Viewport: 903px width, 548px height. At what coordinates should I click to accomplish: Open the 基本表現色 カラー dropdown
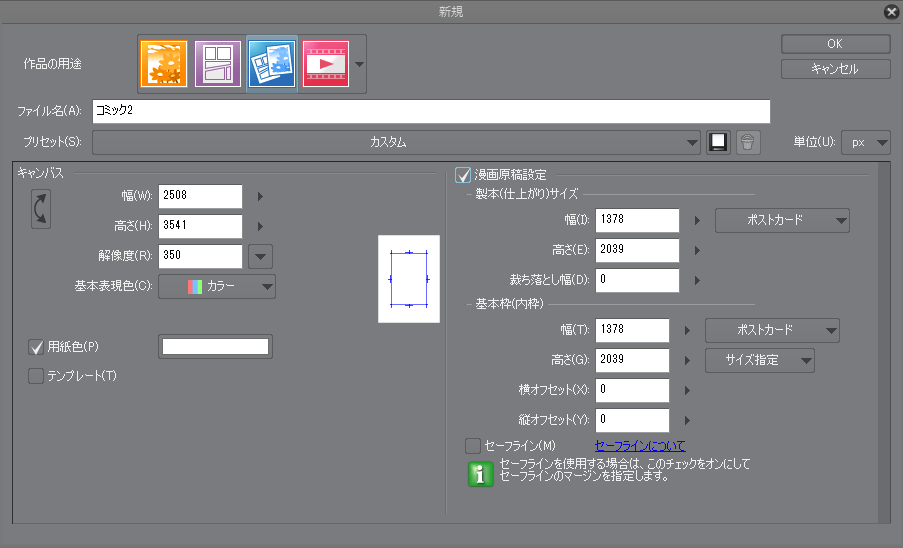[217, 286]
